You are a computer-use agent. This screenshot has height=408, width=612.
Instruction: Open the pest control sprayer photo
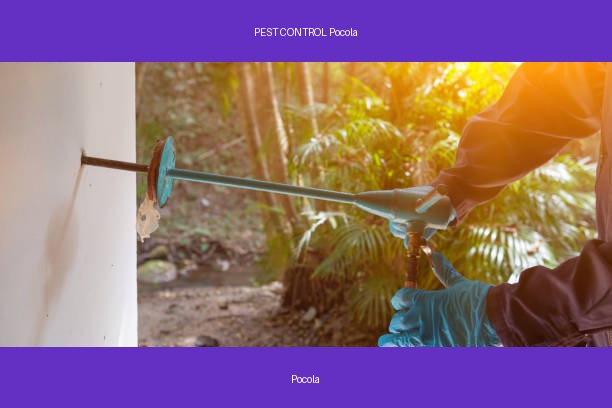tap(306, 204)
